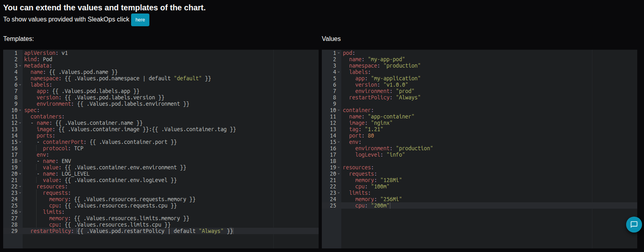
Task: Collapse the containerPort fold on Templates line 15
Action: pyautogui.click(x=20, y=142)
